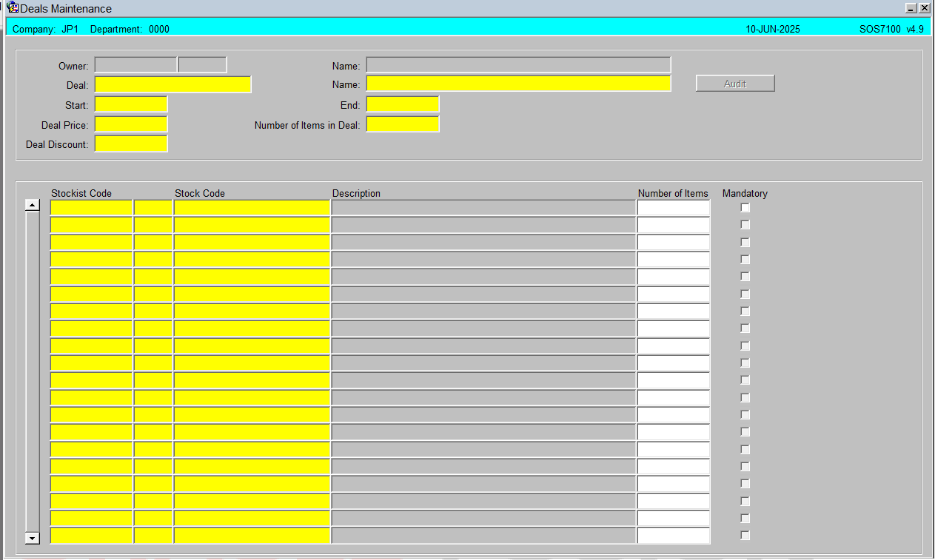Minimize the Deals Maintenance window
The height and width of the screenshot is (560, 935).
tap(912, 8)
